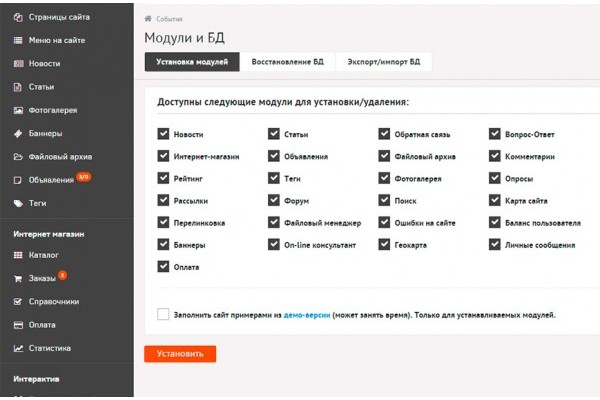Uncheck the Рассылки module checkbox
Screen dimensions: 600x400
(x=163, y=200)
